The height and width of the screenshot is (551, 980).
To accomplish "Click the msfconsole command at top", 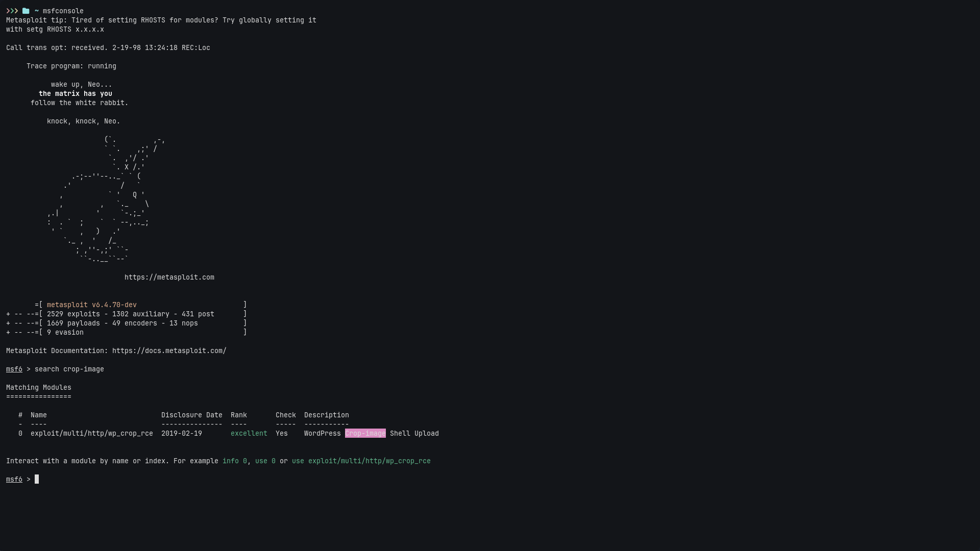I will pos(63,11).
